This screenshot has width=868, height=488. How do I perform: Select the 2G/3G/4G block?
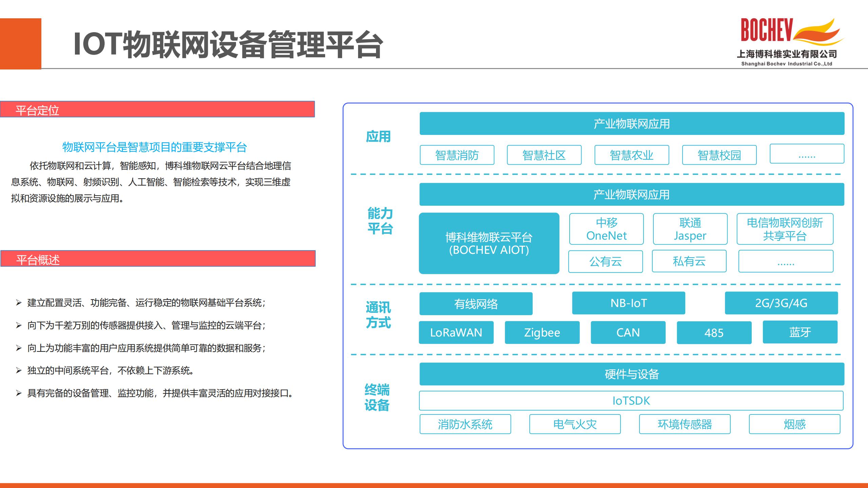(x=782, y=303)
